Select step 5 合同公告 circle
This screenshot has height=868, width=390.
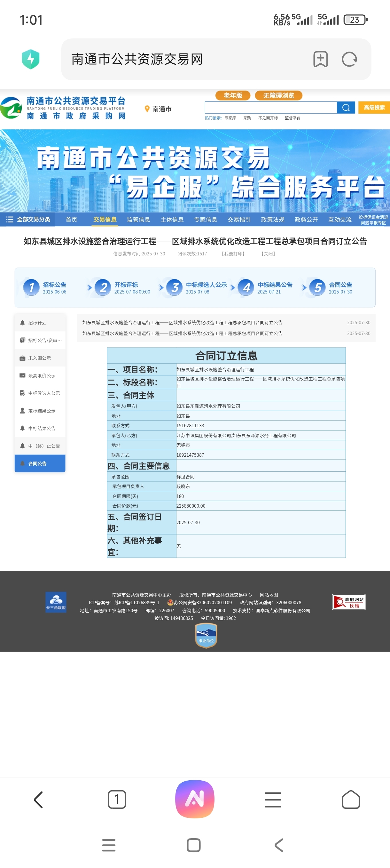click(x=317, y=287)
